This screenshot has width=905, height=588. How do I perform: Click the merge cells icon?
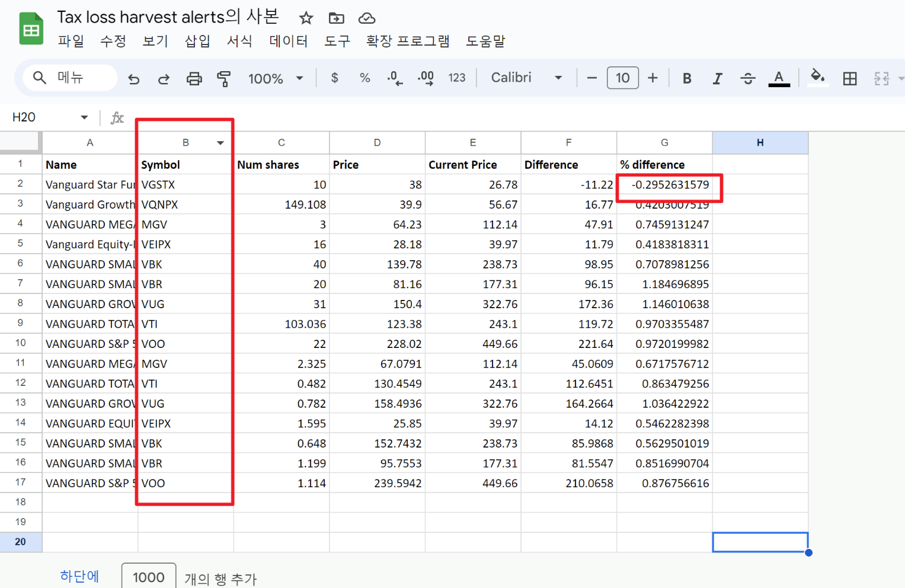point(882,78)
